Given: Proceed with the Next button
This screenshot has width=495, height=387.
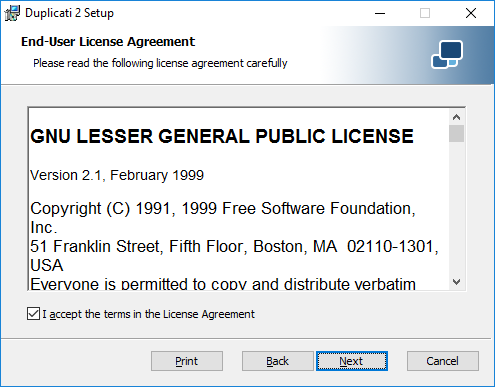Looking at the screenshot, I should [352, 361].
